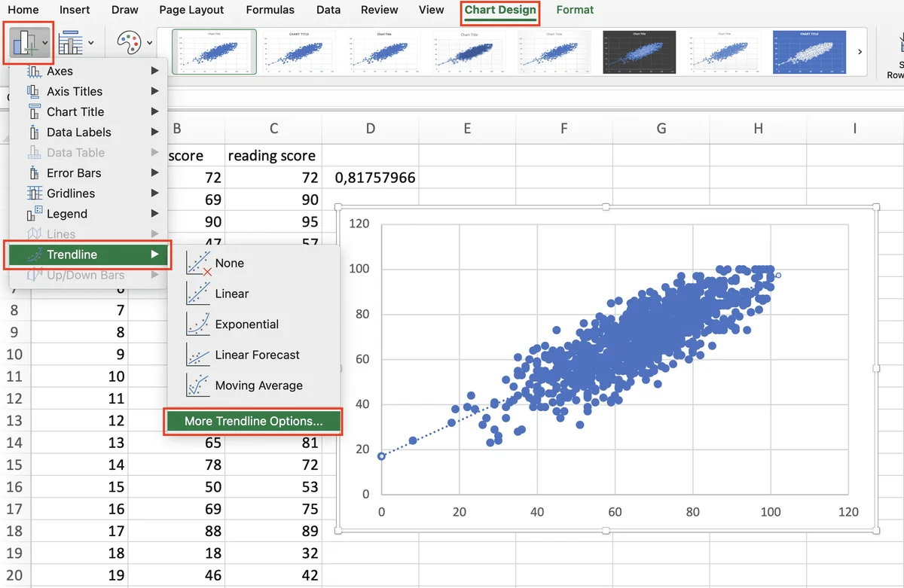Select column D header
904x588 pixels.
point(370,129)
